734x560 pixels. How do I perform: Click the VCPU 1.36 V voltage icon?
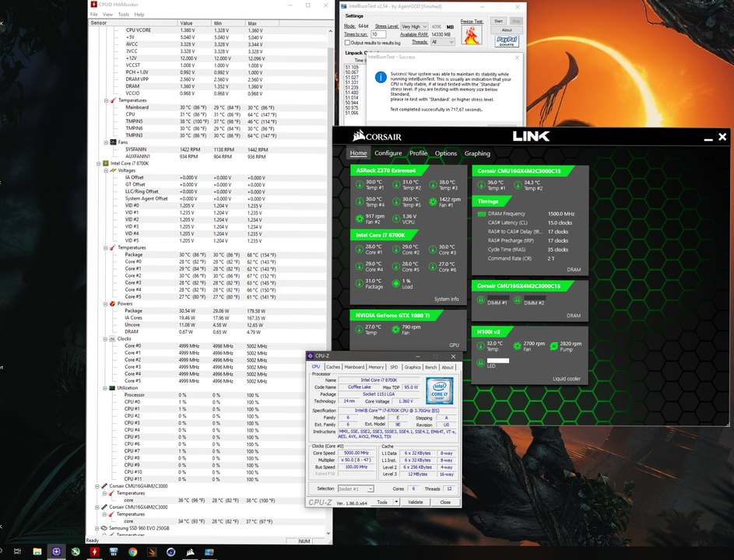click(396, 219)
